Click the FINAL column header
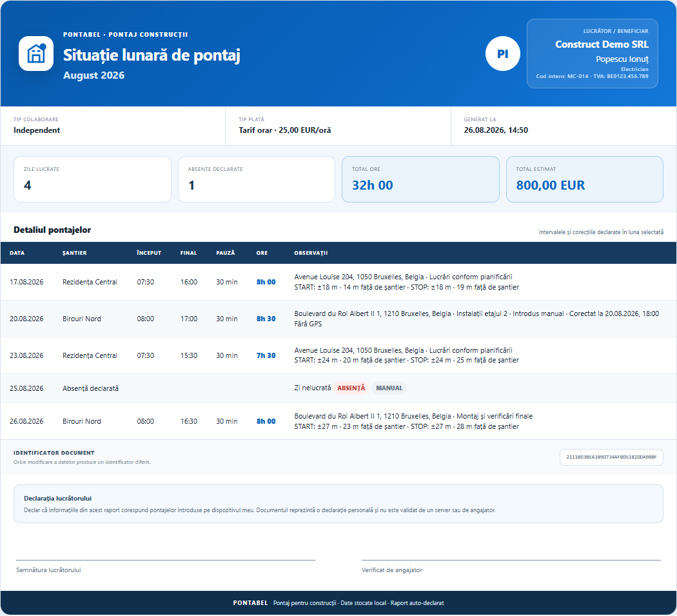Viewport: 677px width, 616px height. click(x=189, y=253)
